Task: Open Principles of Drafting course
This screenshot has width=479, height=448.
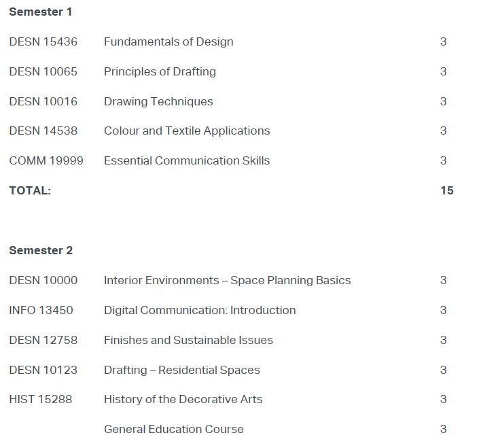Action: pyautogui.click(x=160, y=71)
